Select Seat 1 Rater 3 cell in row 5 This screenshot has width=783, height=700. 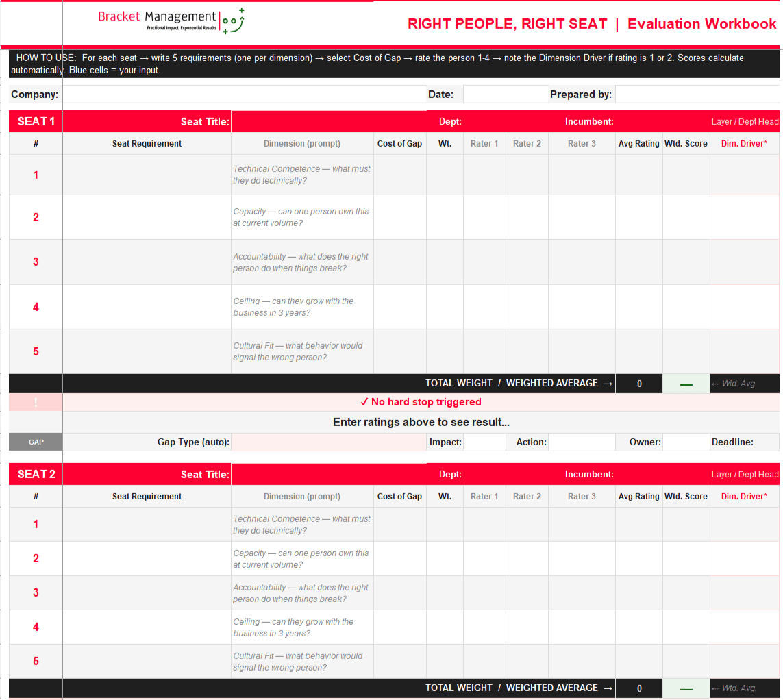point(582,351)
